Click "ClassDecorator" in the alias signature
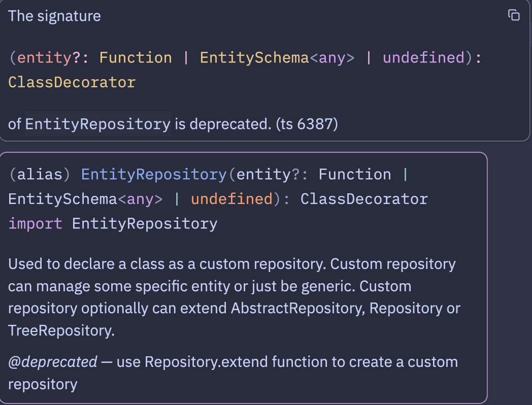Screen dimensions: 532x405 click(364, 199)
